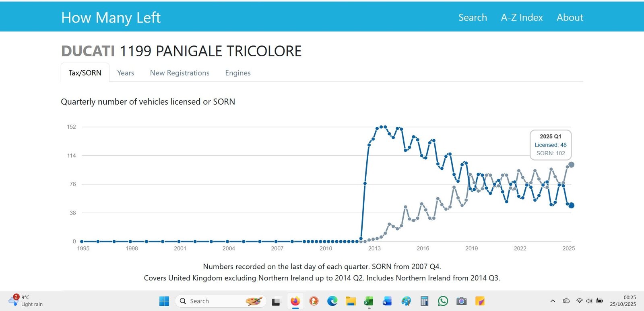Open the New Registrations tab
This screenshot has width=644, height=311.
click(x=180, y=73)
